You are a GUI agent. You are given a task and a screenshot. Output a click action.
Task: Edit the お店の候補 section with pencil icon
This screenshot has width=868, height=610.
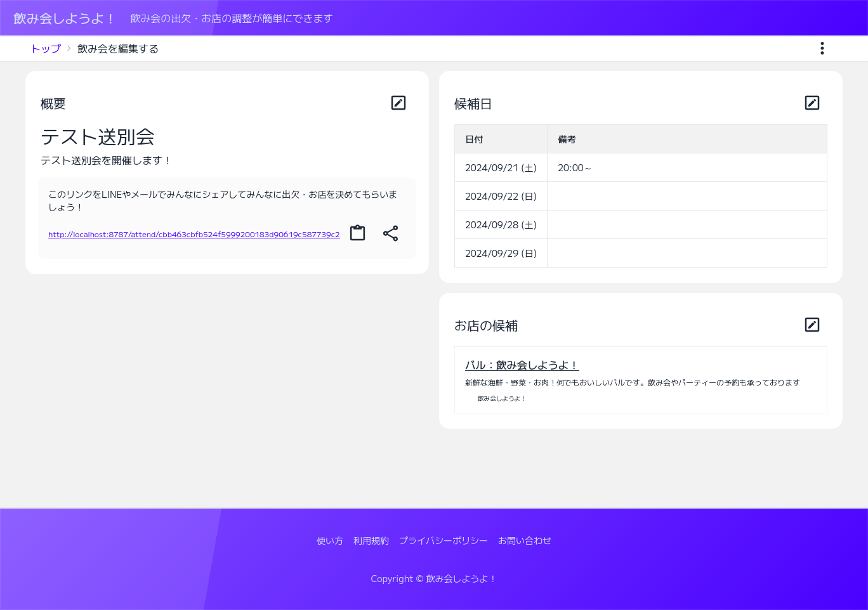pos(812,325)
